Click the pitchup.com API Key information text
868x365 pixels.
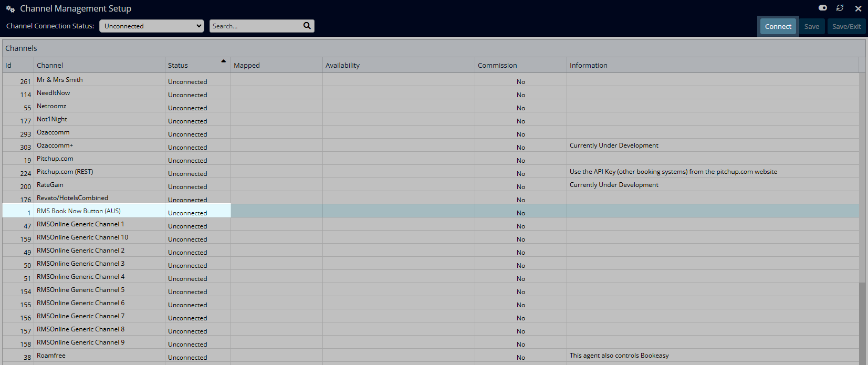(x=673, y=172)
